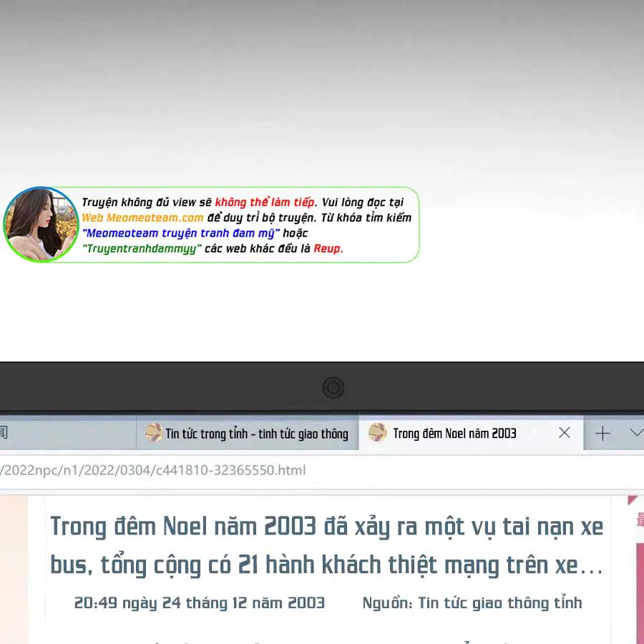Click the red không thể làm tiếp text
This screenshot has width=644, height=644.
[264, 203]
